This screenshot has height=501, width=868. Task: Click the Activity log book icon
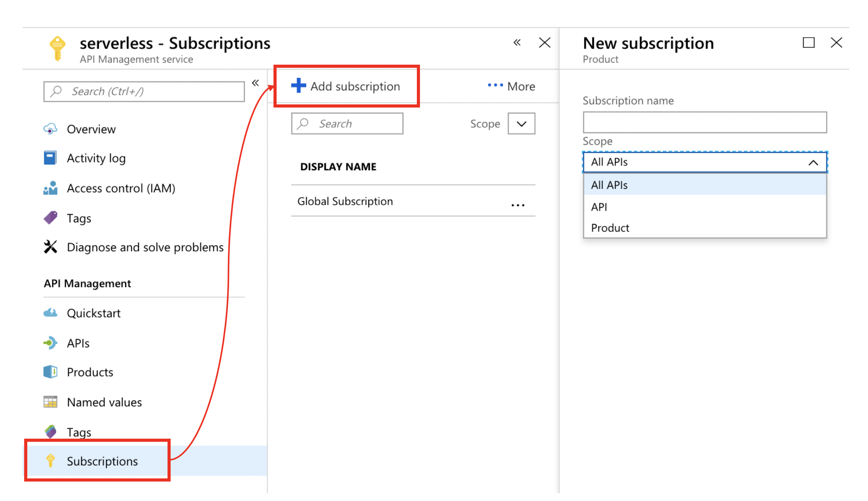pyautogui.click(x=50, y=158)
